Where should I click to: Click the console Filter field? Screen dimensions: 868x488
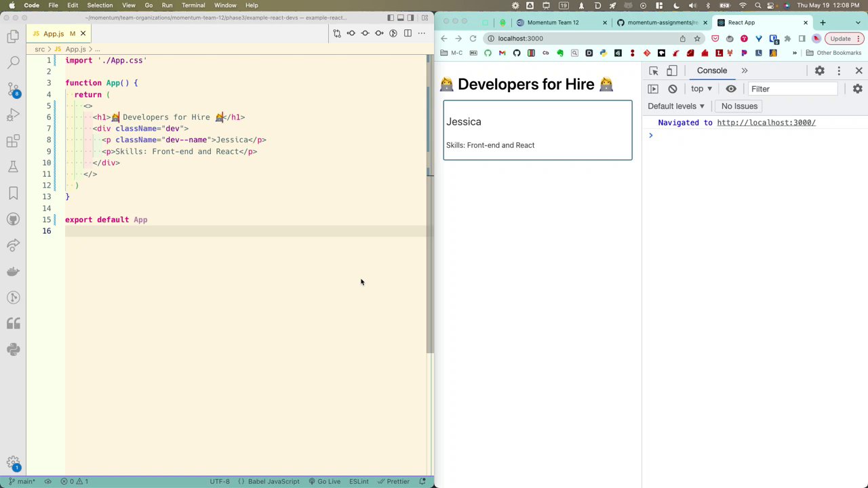(x=793, y=89)
